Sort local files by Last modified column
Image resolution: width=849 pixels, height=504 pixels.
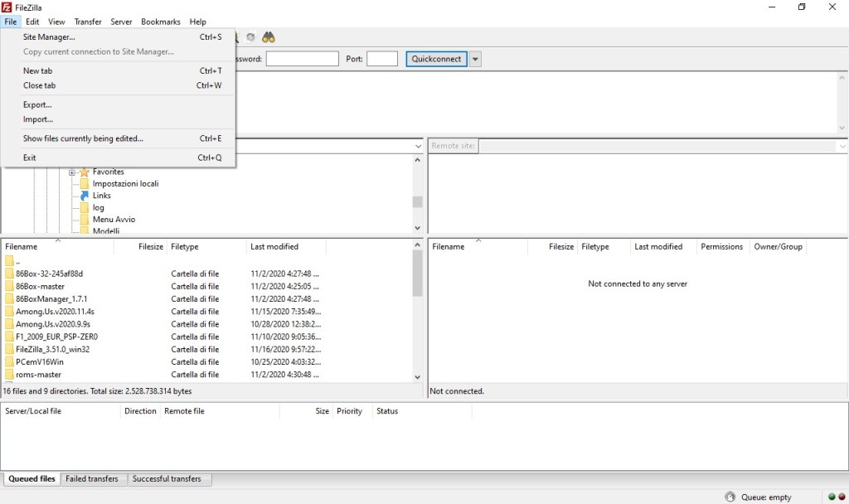click(x=274, y=246)
